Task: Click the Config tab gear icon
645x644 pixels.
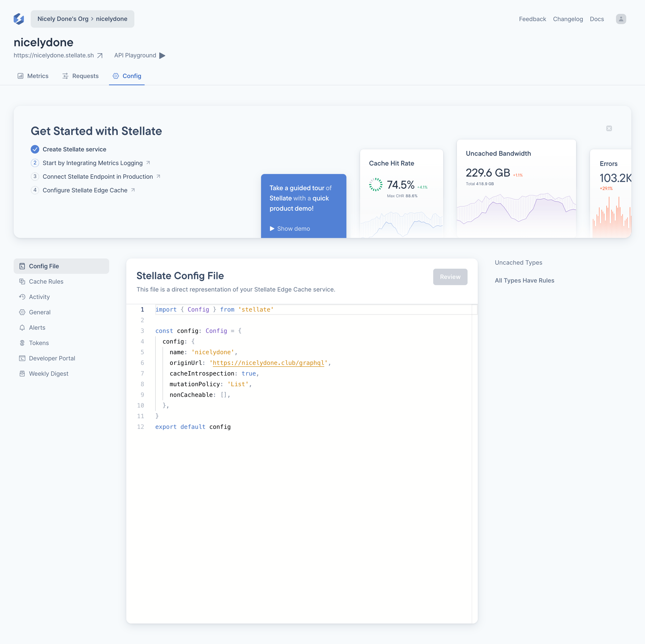Action: point(116,76)
